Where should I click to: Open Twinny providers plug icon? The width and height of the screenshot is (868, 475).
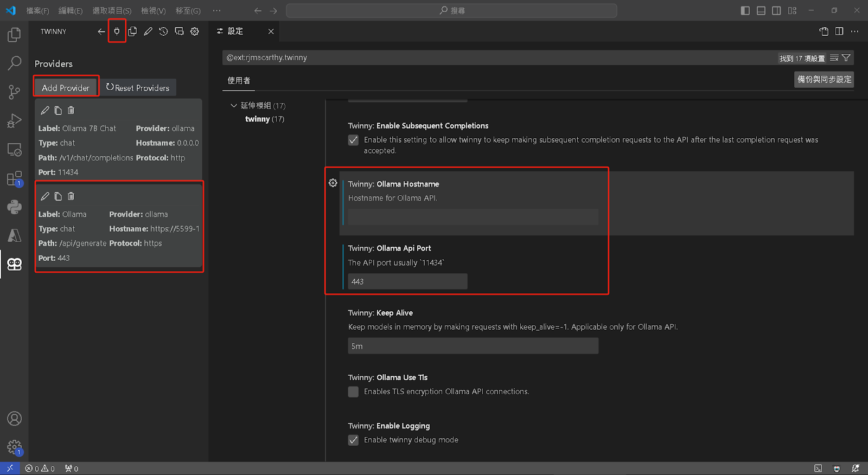(117, 31)
